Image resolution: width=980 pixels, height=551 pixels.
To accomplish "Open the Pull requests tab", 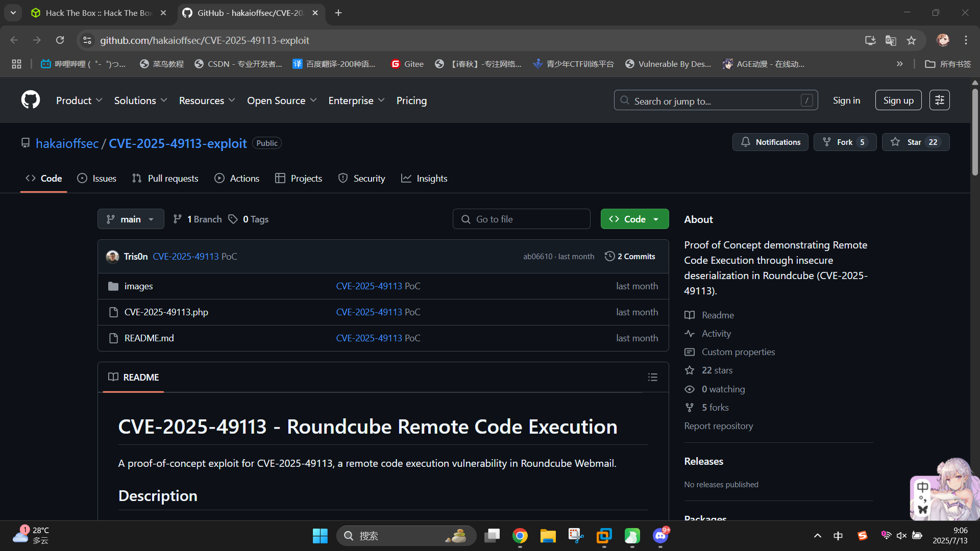I will (165, 178).
